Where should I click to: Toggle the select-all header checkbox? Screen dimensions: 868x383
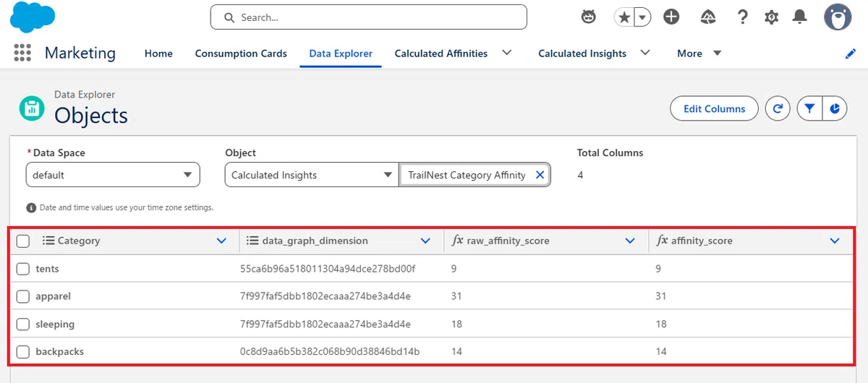coord(22,241)
